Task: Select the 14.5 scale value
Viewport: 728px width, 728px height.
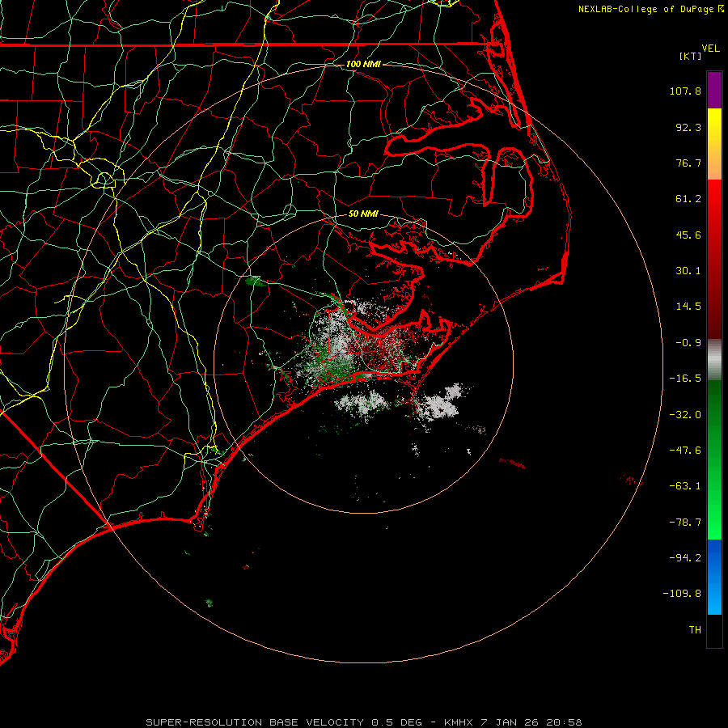Action: (x=688, y=307)
